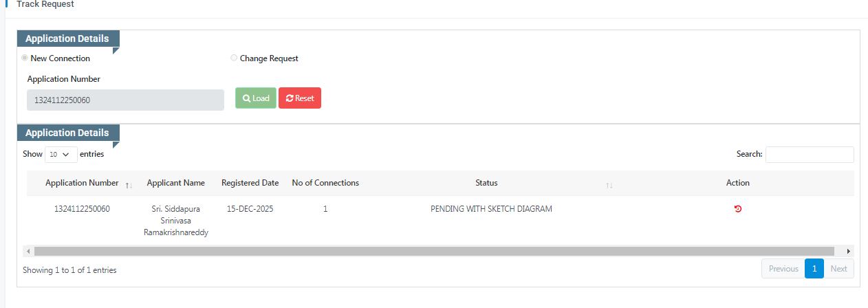Select the Change Request radio button
The width and height of the screenshot is (868, 308).
pyautogui.click(x=234, y=58)
